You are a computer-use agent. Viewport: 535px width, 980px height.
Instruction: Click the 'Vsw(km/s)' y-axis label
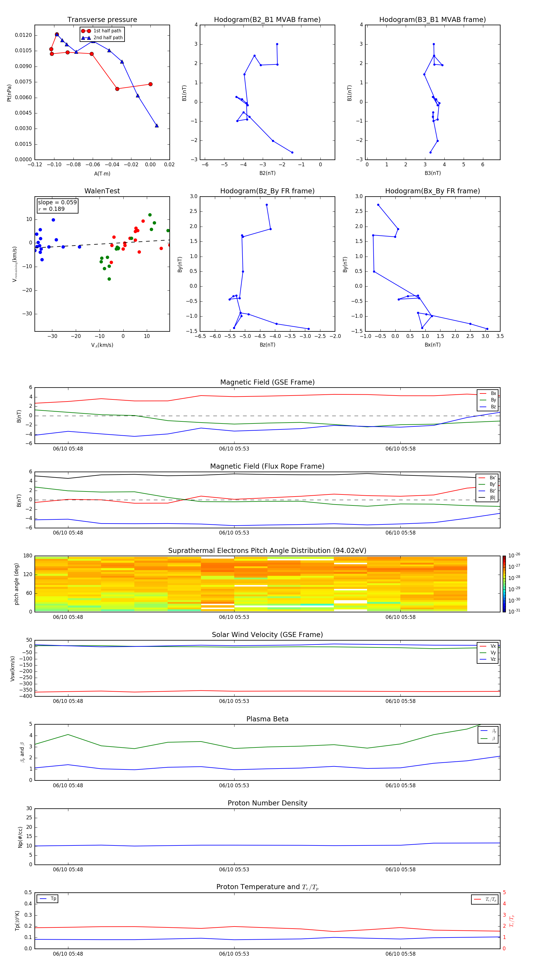12,668
